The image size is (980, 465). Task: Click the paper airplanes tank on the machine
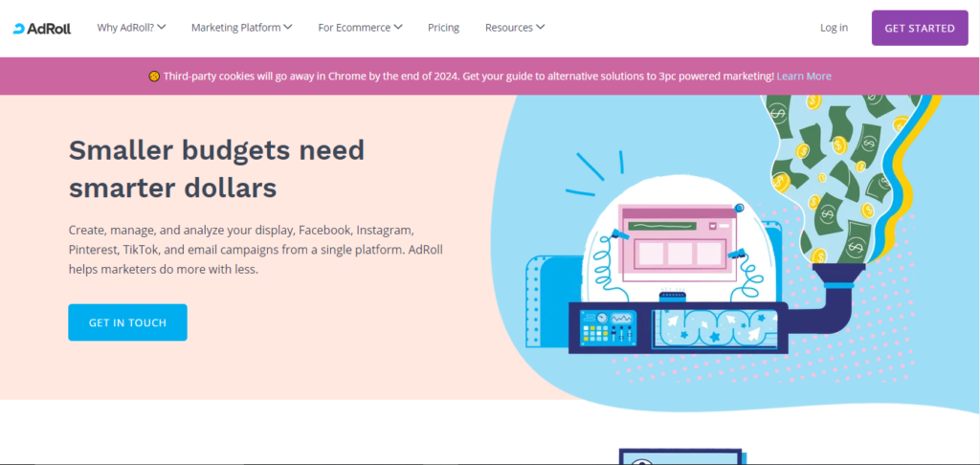click(x=717, y=325)
